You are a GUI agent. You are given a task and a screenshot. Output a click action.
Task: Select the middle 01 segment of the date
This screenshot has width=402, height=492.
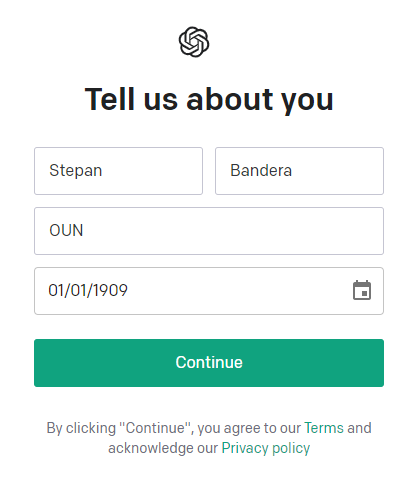coord(79,290)
